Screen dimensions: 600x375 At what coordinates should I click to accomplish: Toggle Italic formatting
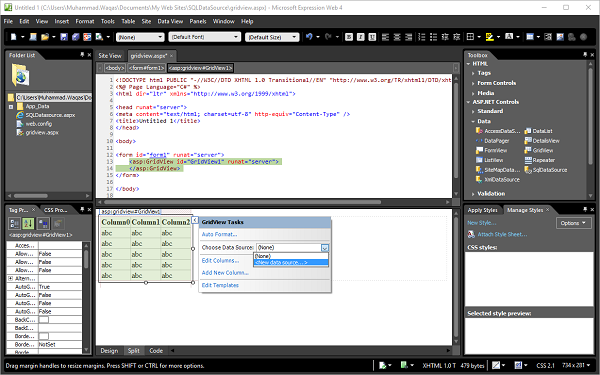point(360,37)
